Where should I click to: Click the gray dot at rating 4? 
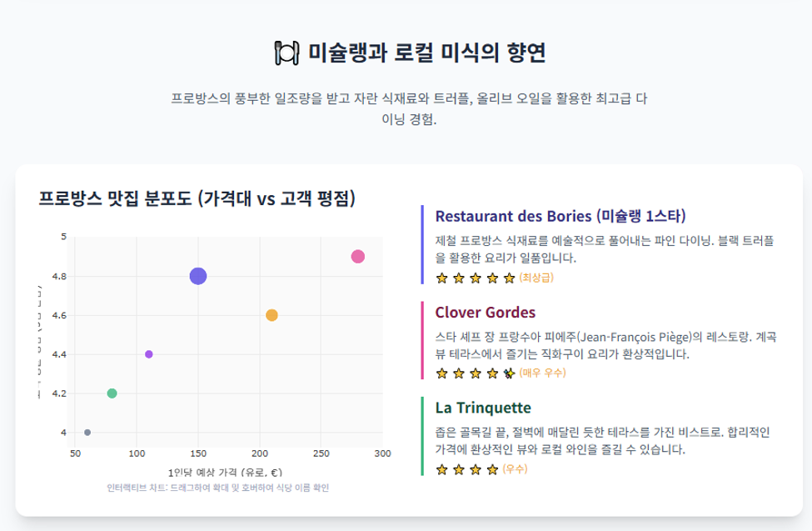(x=87, y=433)
